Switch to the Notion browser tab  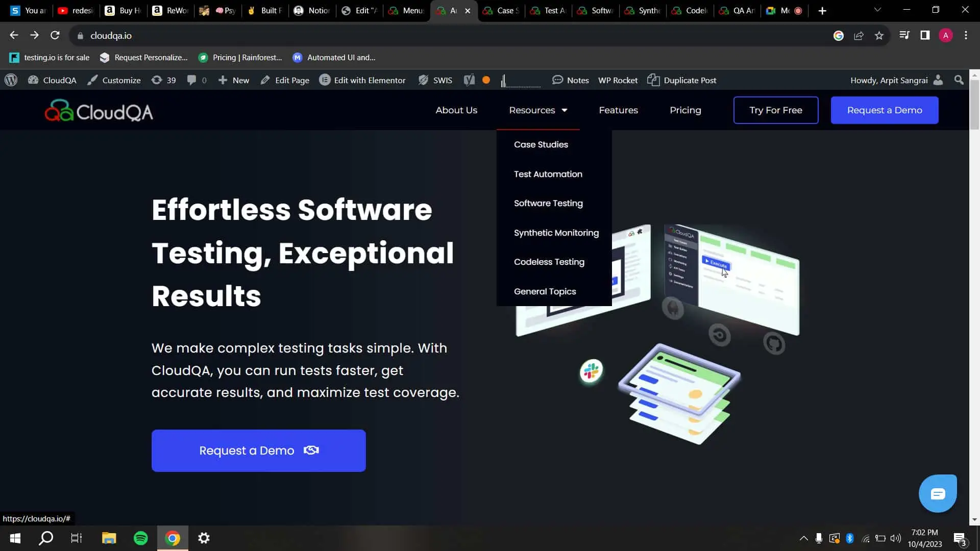point(312,10)
